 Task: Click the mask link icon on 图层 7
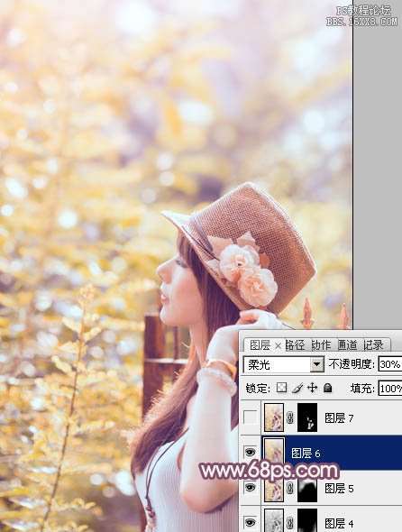point(290,417)
